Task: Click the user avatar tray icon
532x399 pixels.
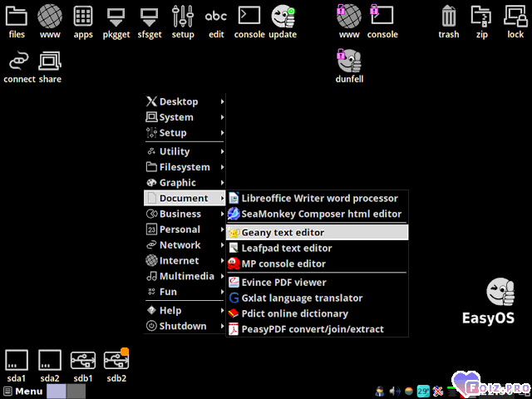Action: coord(380,392)
